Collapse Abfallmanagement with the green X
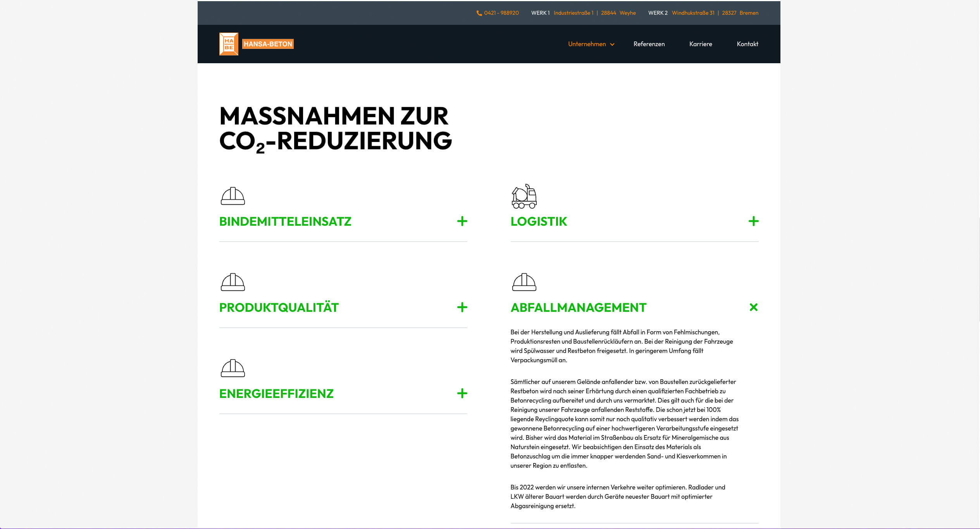The image size is (980, 529). click(x=753, y=307)
